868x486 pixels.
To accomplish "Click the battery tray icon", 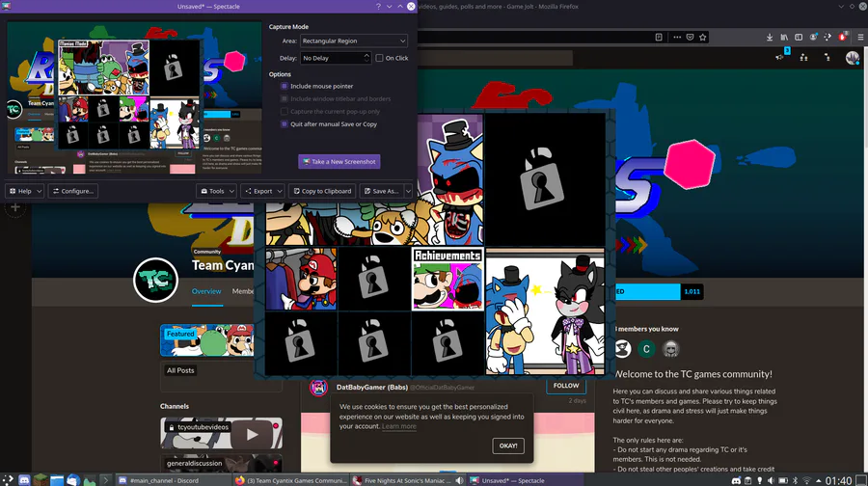I will click(783, 480).
